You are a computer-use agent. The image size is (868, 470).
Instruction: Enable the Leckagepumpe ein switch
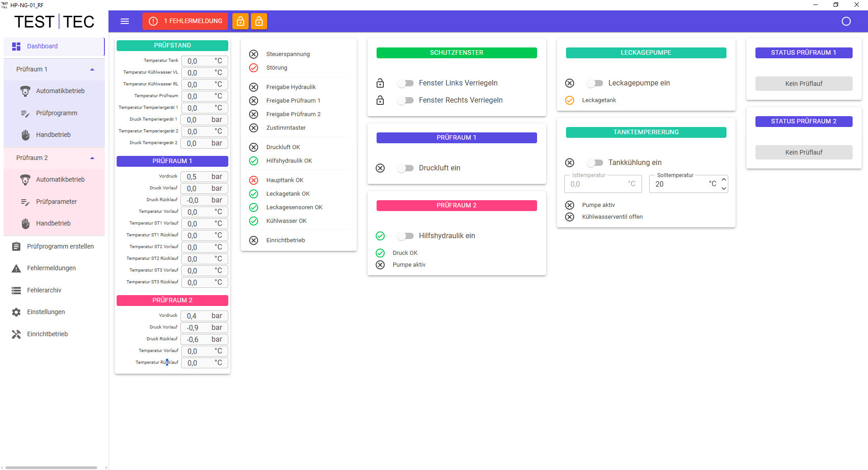coord(595,83)
